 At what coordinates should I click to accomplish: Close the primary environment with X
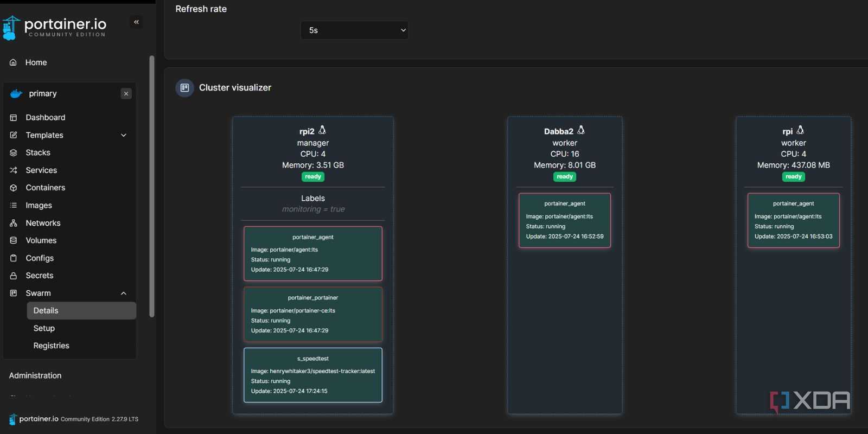tap(126, 94)
